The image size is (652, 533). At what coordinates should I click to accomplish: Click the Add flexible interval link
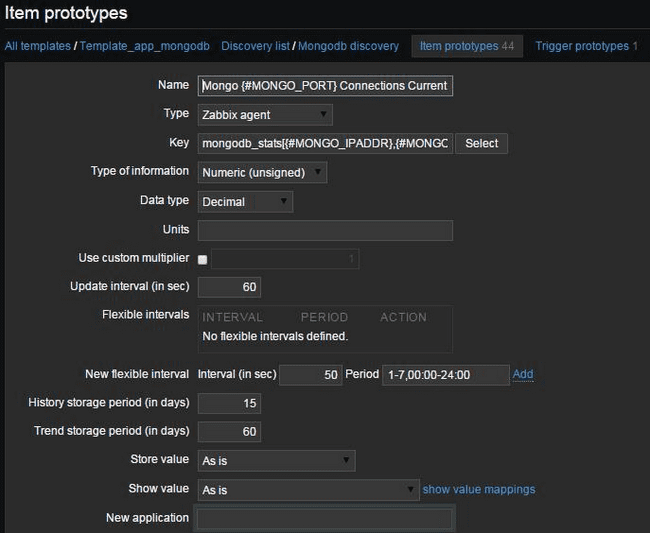click(x=523, y=375)
